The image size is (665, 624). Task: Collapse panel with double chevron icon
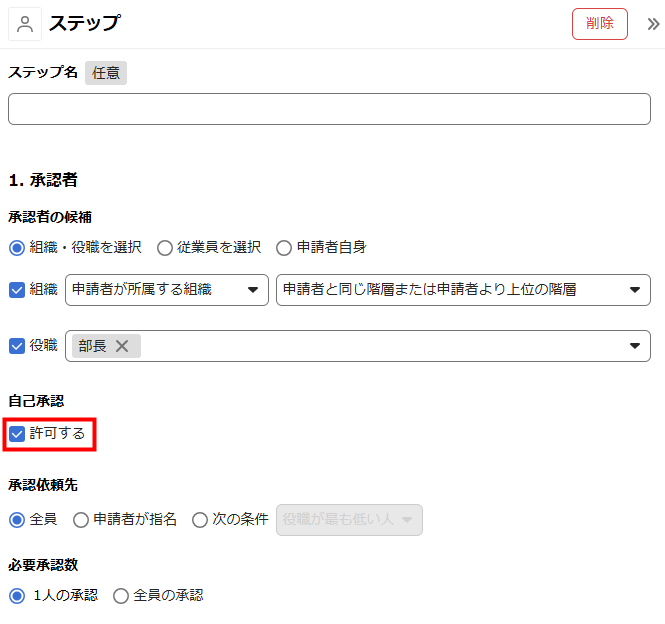point(653,24)
